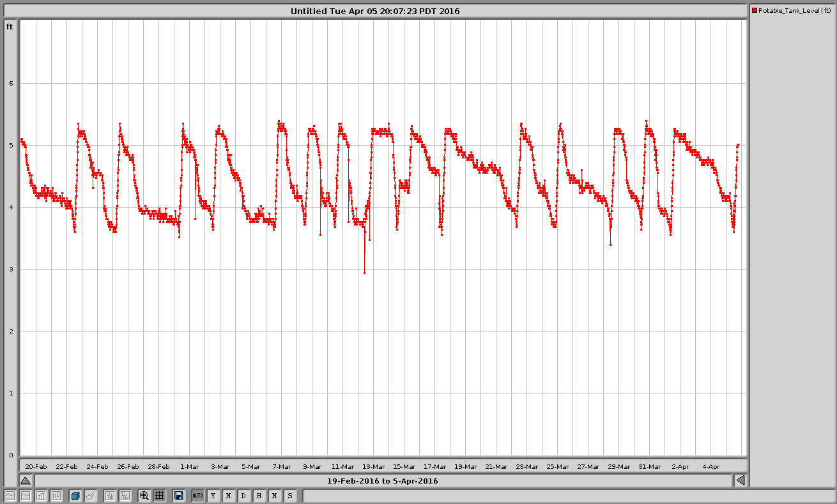Viewport: 837px width, 504px height.
Task: Set the time scale to S (second)
Action: point(290,496)
